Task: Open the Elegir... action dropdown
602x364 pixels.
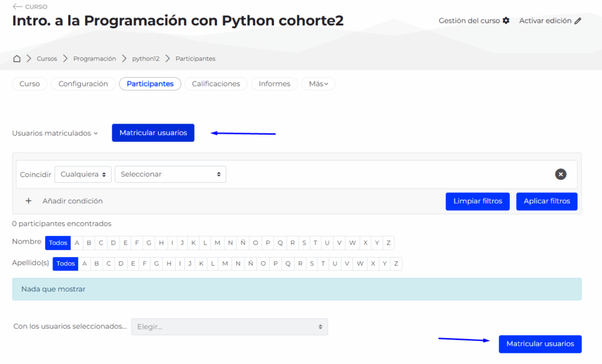Action: click(x=229, y=326)
